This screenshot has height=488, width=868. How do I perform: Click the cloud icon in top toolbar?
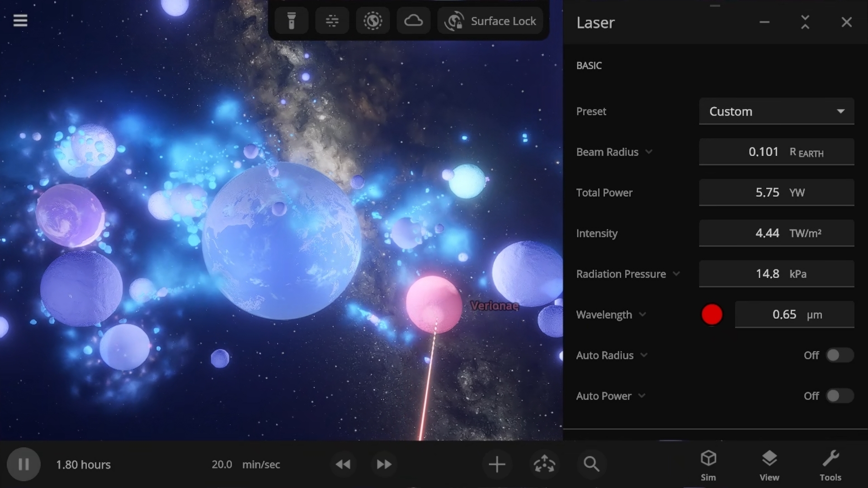coord(413,21)
